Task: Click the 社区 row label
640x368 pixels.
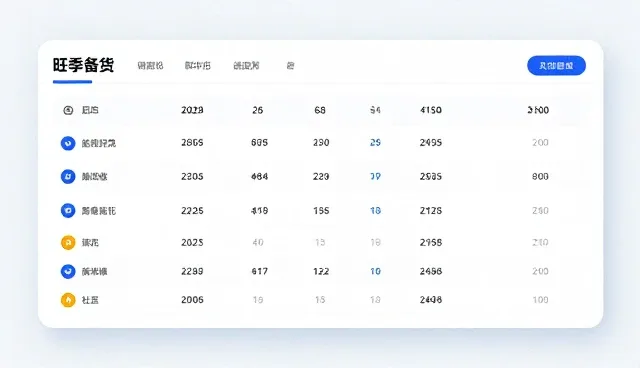Action: (90, 300)
